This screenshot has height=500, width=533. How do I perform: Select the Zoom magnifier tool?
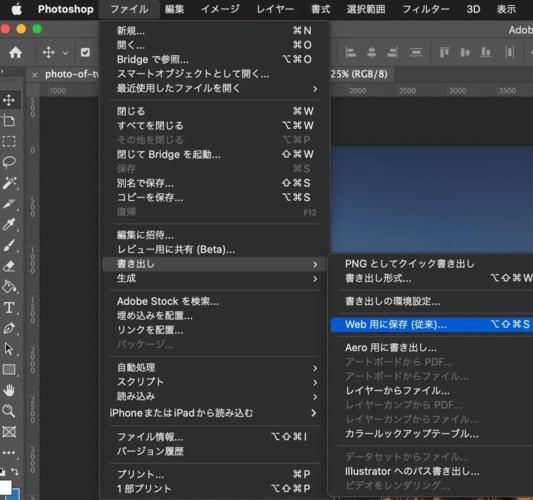(x=9, y=411)
